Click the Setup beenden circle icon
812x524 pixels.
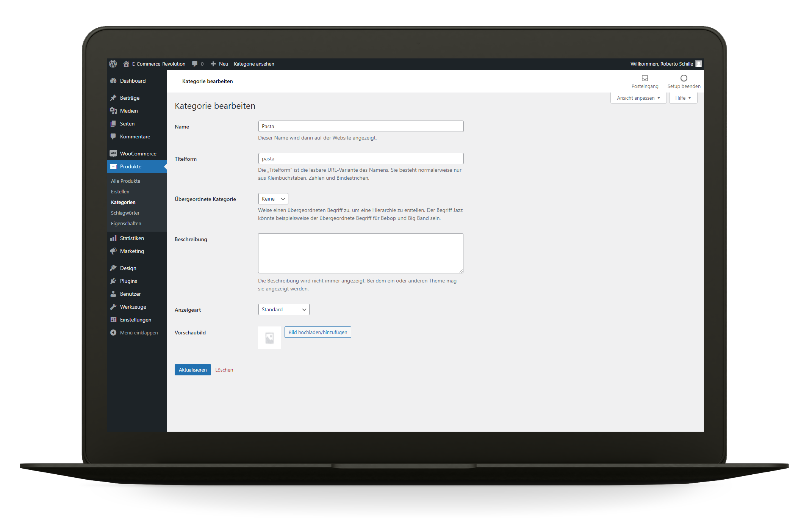684,78
